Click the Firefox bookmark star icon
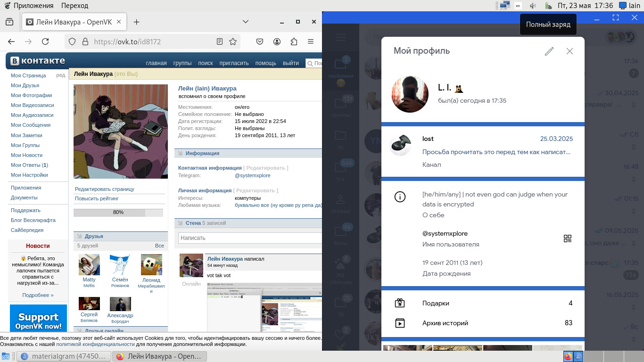 233,41
